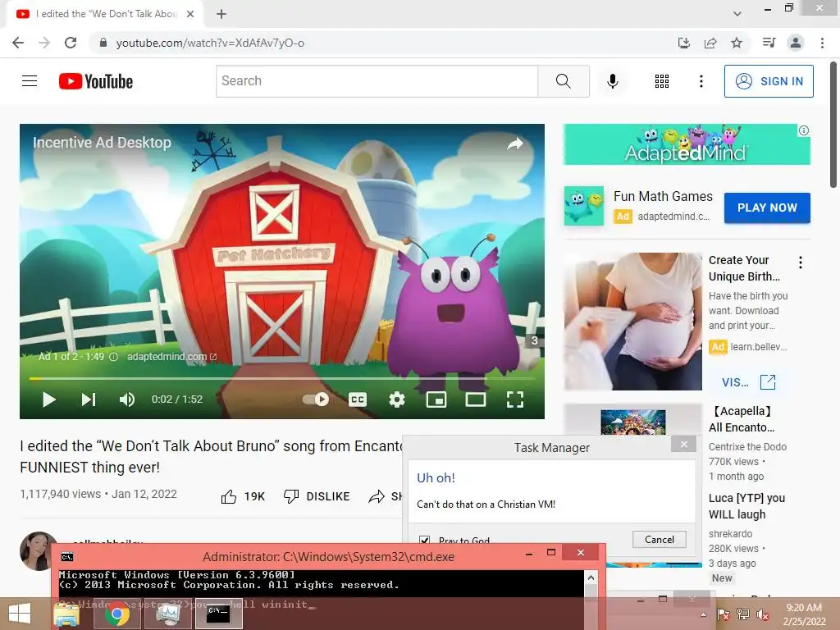Click adaptedmind.com link in video ad

(x=171, y=357)
